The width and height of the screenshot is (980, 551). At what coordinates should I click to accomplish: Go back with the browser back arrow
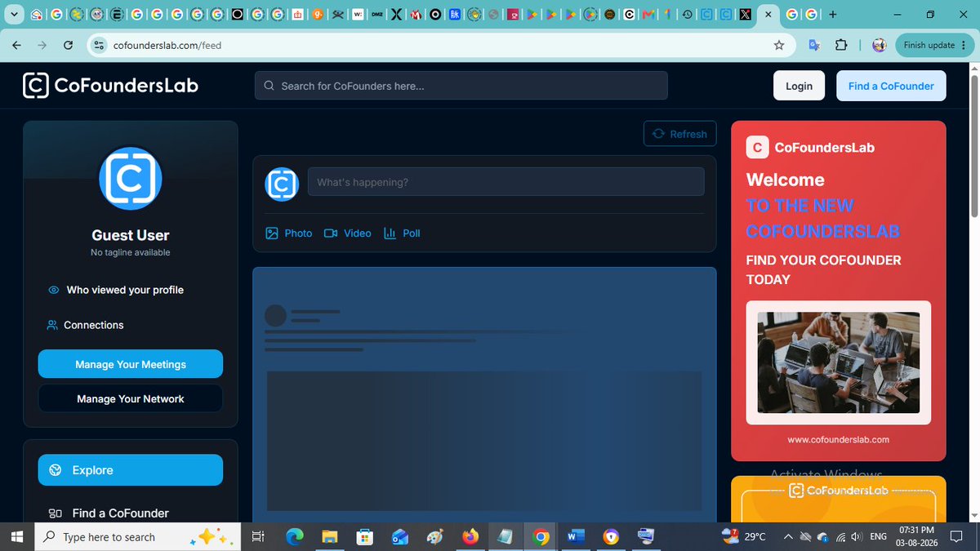point(16,46)
